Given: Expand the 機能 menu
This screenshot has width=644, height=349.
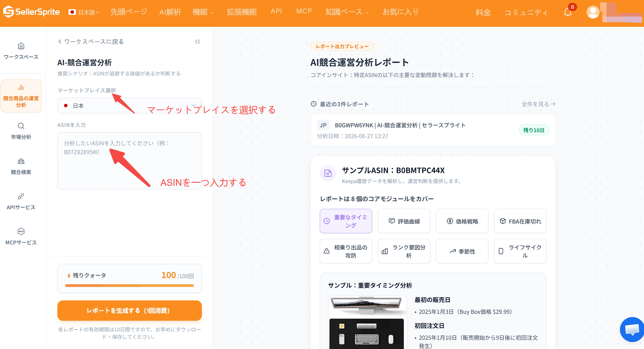Looking at the screenshot, I should click(x=203, y=12).
